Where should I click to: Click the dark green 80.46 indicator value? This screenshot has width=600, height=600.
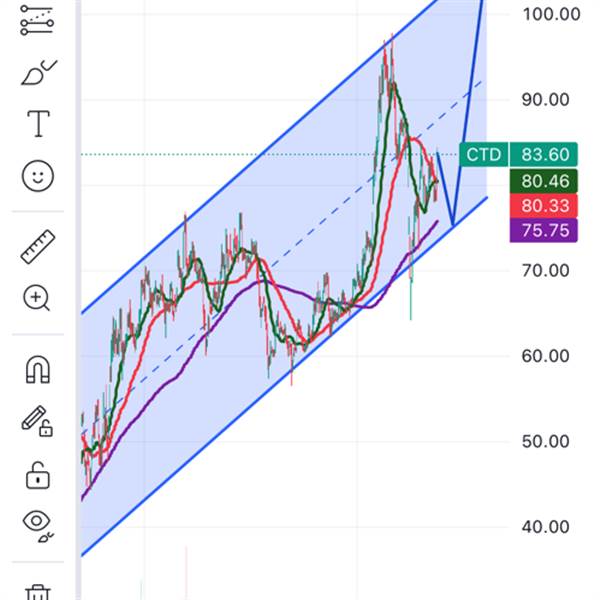544,181
